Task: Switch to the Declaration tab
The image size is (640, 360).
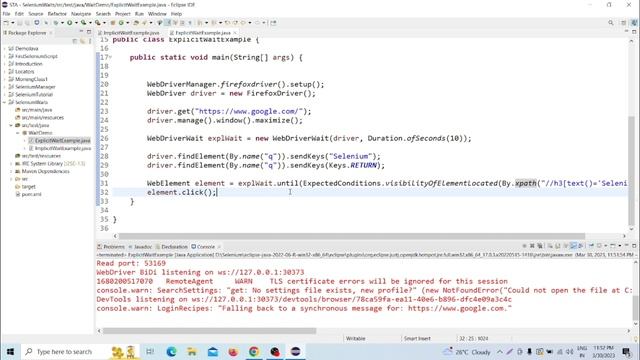Action: [171, 247]
